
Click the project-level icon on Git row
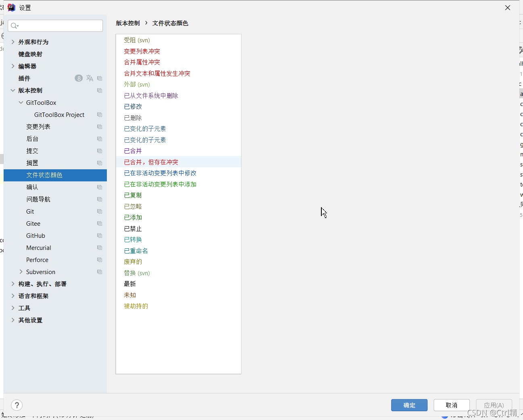[x=100, y=211]
